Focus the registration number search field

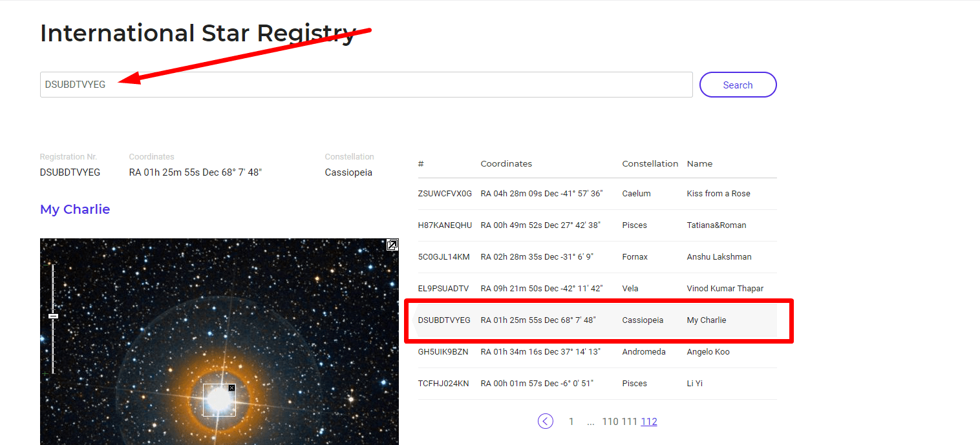click(x=366, y=85)
